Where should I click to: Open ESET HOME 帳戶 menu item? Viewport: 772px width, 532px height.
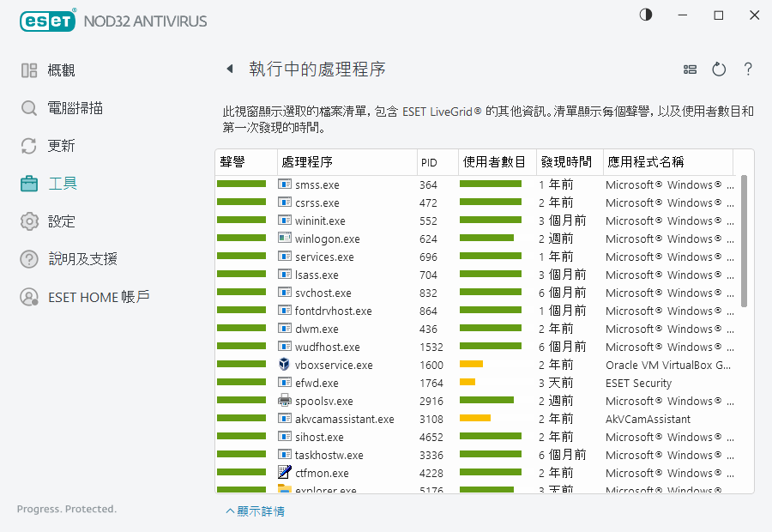tap(99, 297)
